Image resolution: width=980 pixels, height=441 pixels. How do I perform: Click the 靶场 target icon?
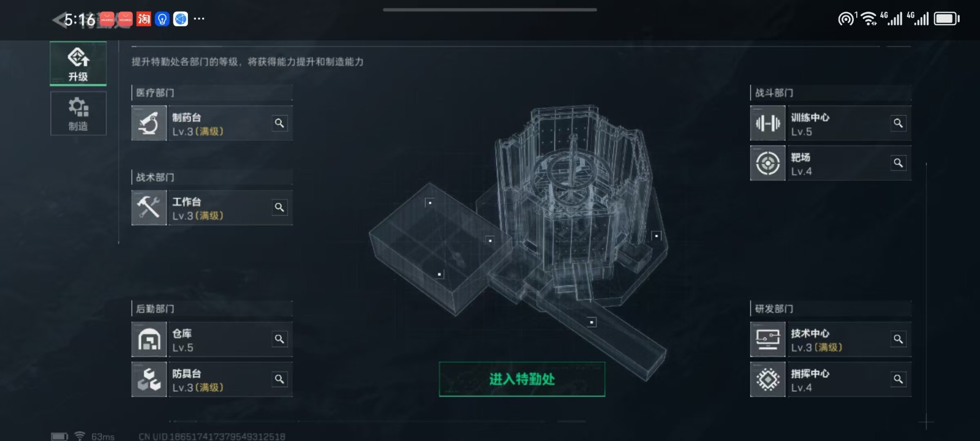click(767, 163)
